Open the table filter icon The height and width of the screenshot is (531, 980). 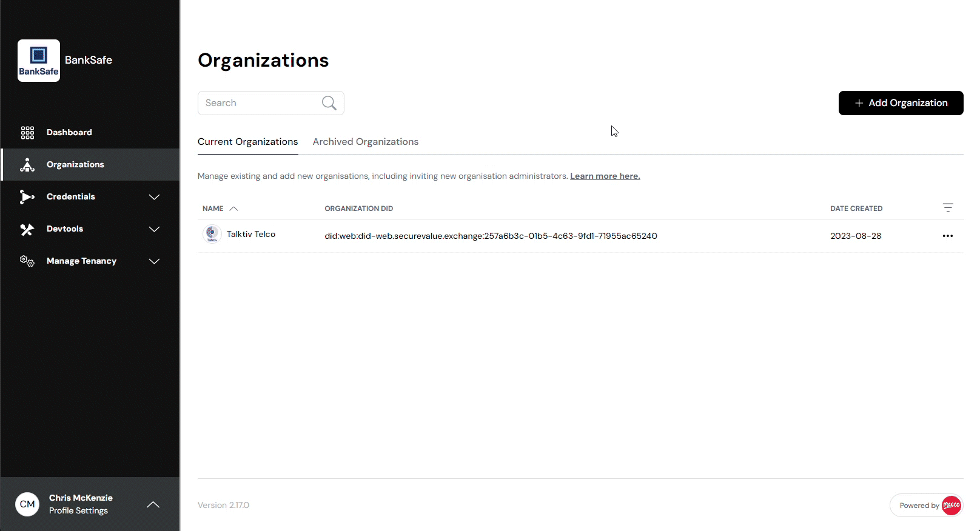pyautogui.click(x=948, y=208)
